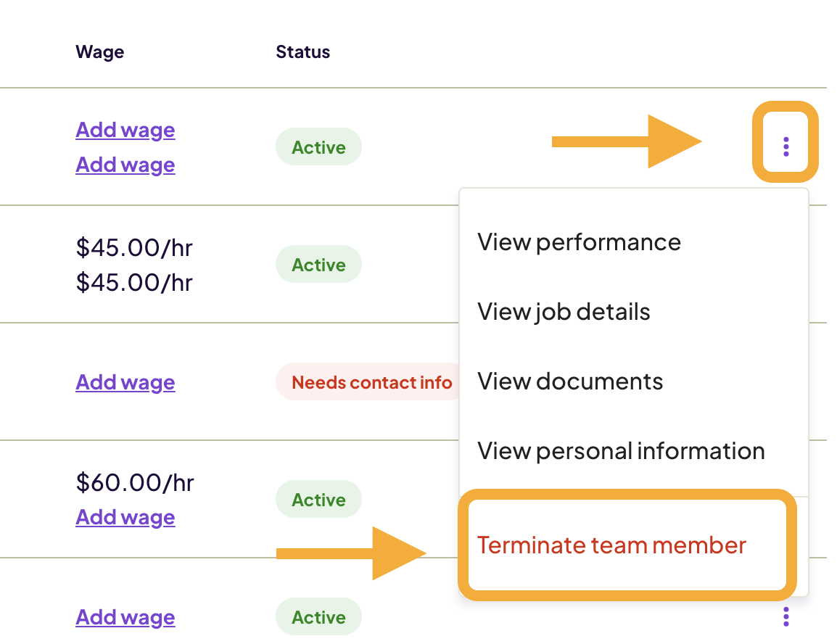Click the Needs contact info status badge
The width and height of the screenshot is (837, 644).
tap(371, 381)
